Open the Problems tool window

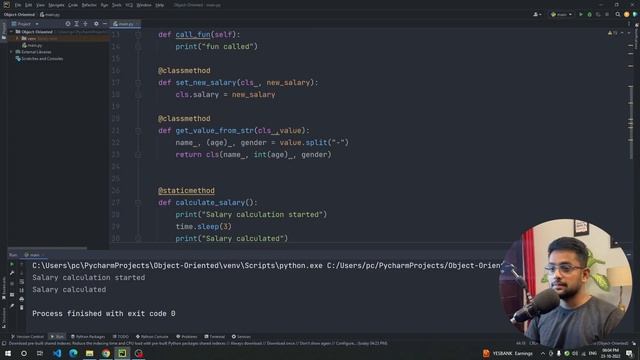187,337
